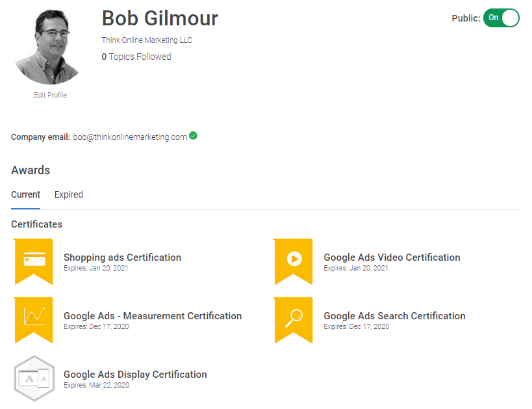Click the bob@thinkonlinemarketing.com email address
Viewport: 532px width, 409px height.
coord(130,137)
